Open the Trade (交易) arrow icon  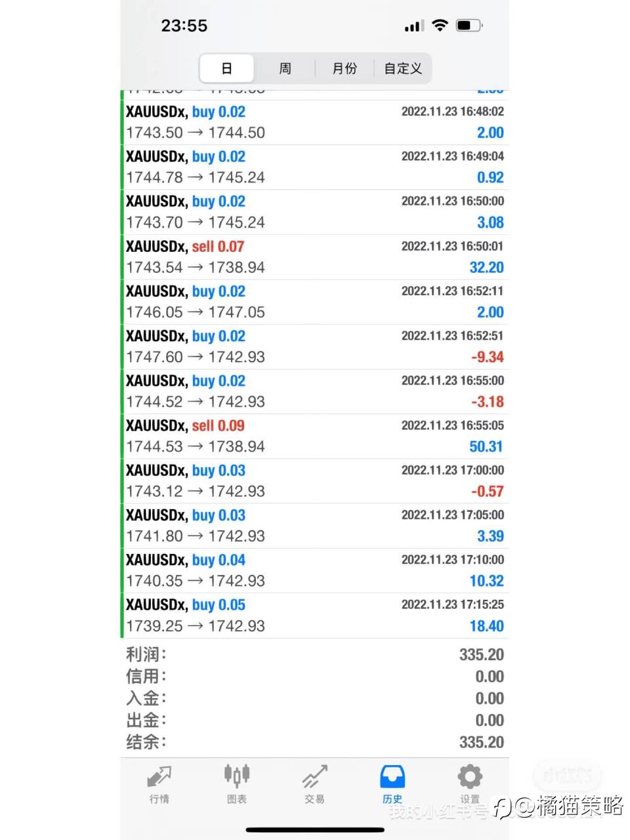tap(314, 778)
